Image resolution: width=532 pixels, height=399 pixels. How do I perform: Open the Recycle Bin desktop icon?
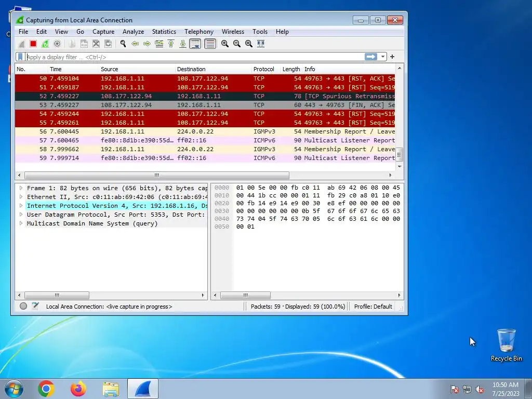pos(506,345)
